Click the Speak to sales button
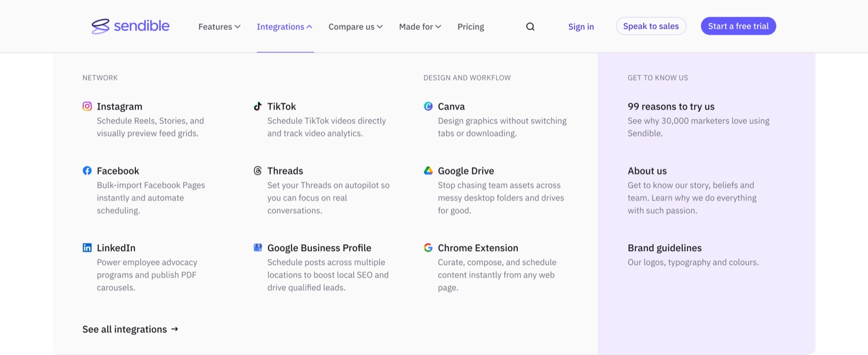Viewport: 868px width, 355px height. 651,26
